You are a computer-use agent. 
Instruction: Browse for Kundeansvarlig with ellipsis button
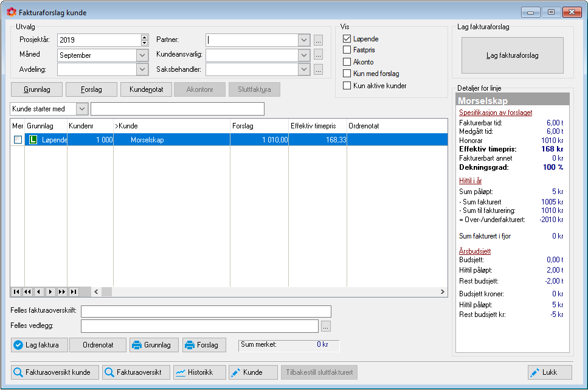[319, 55]
